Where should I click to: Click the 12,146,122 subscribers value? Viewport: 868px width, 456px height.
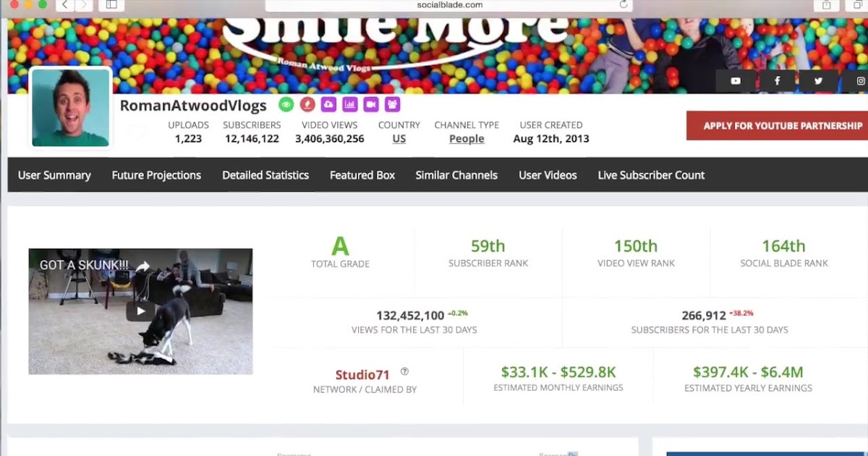252,139
